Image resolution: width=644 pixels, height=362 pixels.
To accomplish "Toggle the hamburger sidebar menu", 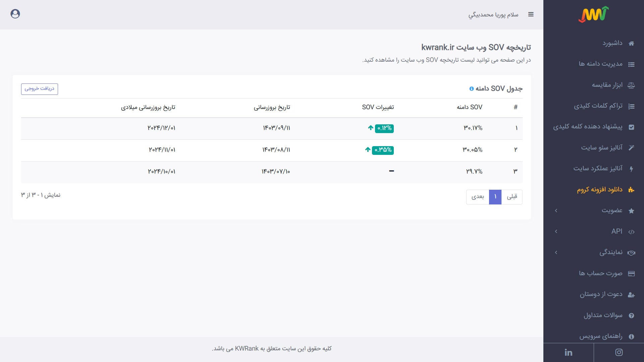I will click(531, 14).
